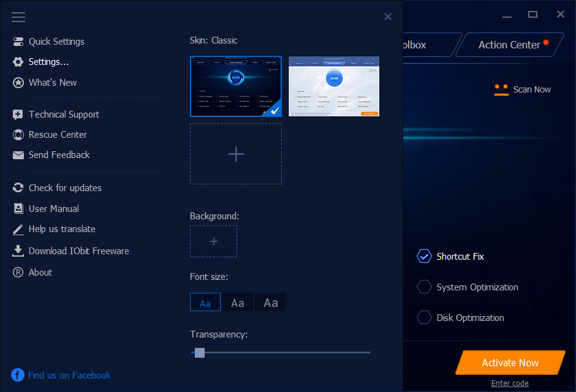This screenshot has width=576, height=392.
Task: Click the Transparency slider handle
Action: click(x=199, y=352)
